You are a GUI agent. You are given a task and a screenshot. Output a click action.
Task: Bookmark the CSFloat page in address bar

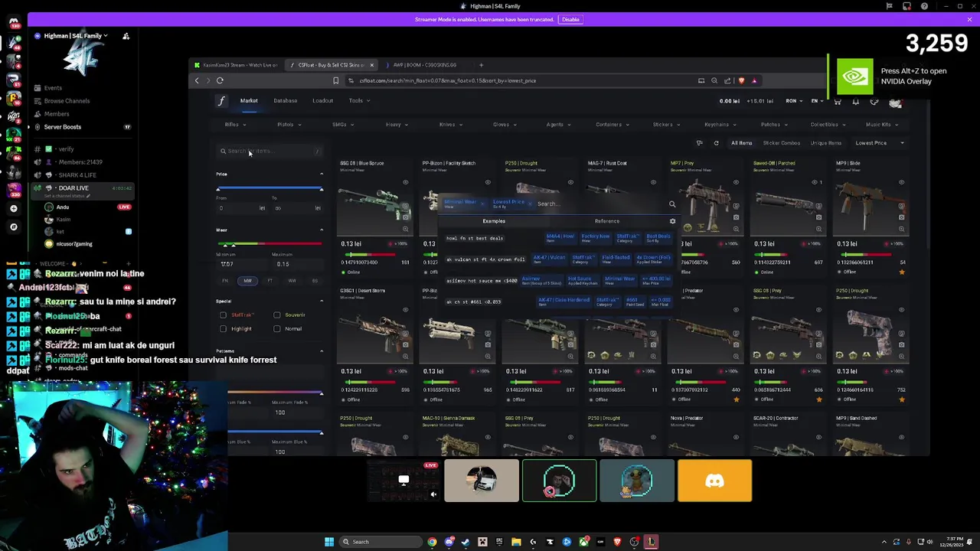click(x=335, y=80)
